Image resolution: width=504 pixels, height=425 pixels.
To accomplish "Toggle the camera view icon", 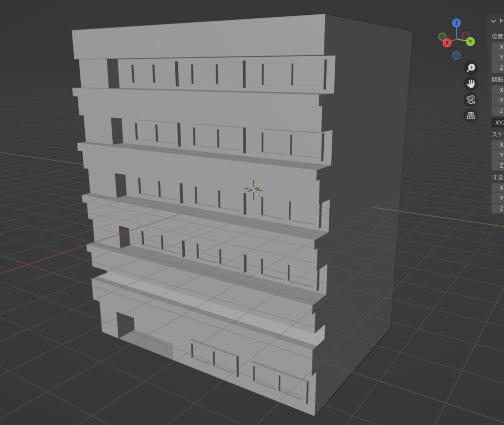I will [471, 100].
